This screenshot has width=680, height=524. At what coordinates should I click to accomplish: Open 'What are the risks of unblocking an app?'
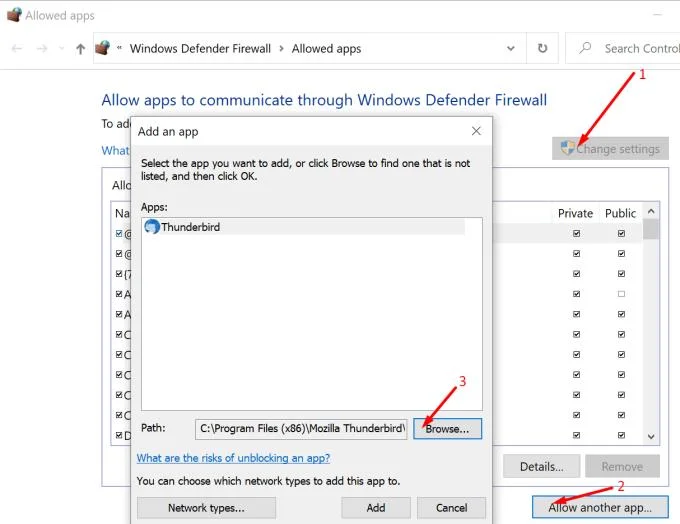[233, 458]
